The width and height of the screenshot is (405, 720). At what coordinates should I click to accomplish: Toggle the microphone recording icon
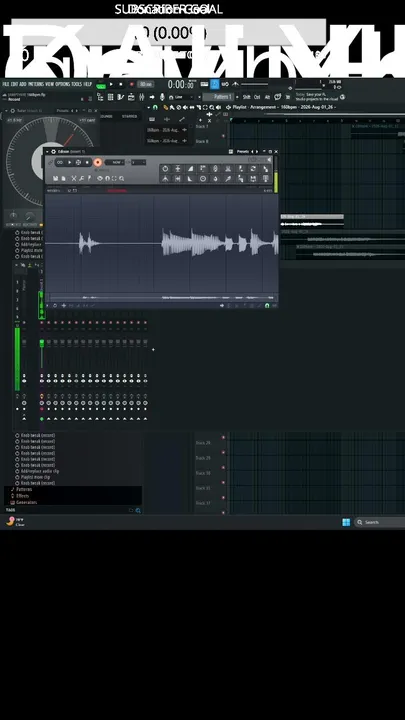tap(162, 97)
